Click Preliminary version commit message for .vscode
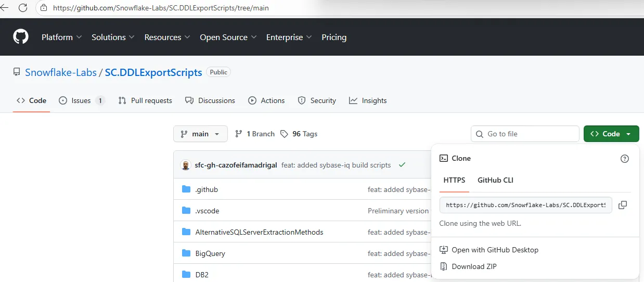The width and height of the screenshot is (644, 282). pos(399,211)
